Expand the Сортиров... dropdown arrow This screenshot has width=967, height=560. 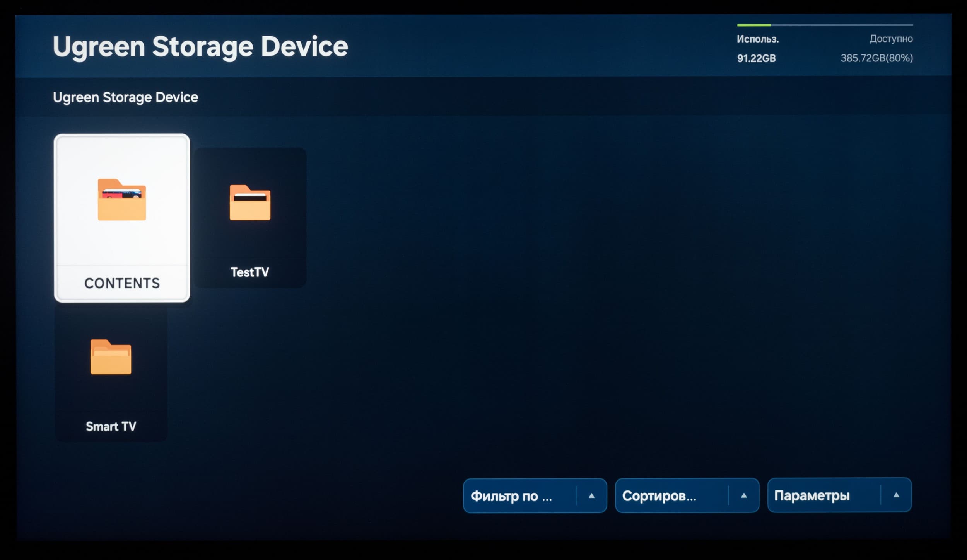coord(743,495)
